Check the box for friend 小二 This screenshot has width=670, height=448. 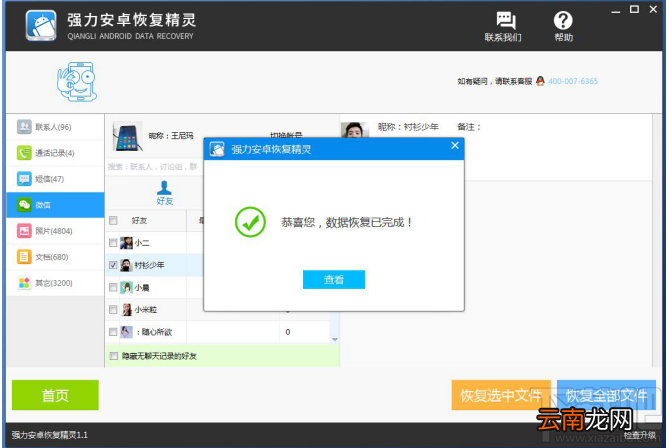pyautogui.click(x=113, y=243)
